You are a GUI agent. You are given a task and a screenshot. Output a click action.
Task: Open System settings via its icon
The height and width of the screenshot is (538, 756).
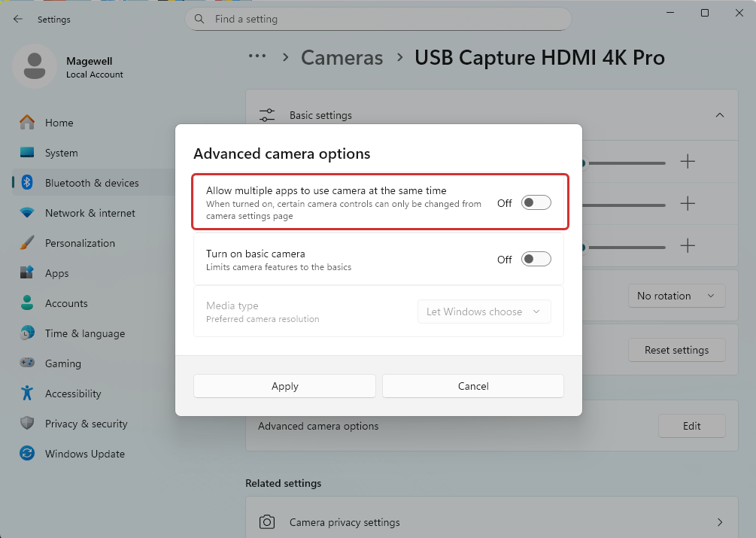[27, 153]
